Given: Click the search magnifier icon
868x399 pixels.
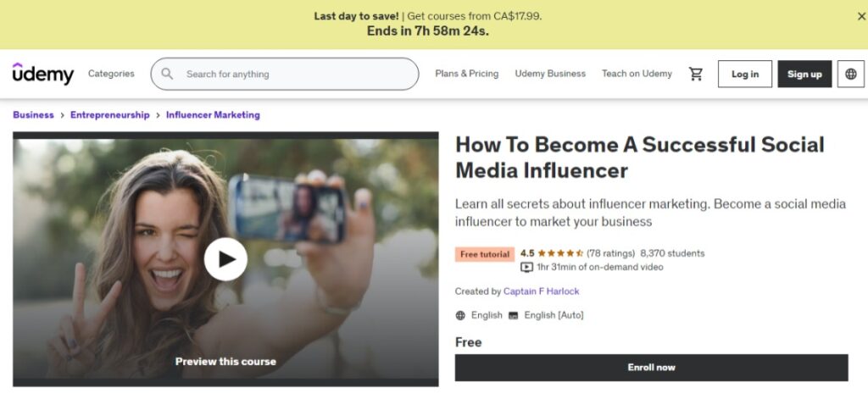Looking at the screenshot, I should (x=167, y=74).
